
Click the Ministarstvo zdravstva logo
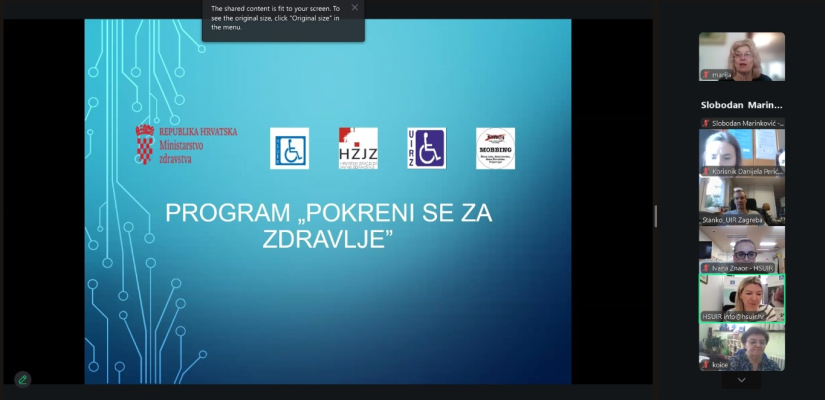pyautogui.click(x=186, y=145)
